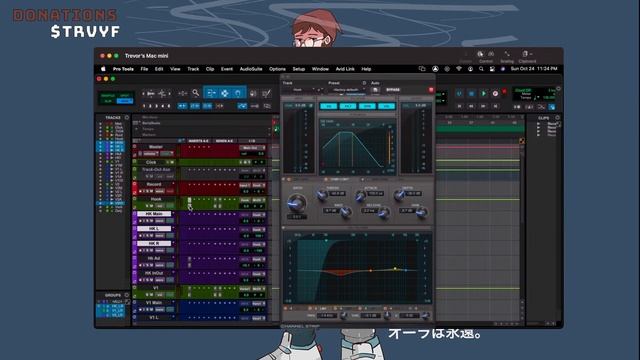
Task: Click the horizontal zoom out arrow
Action: [143, 93]
